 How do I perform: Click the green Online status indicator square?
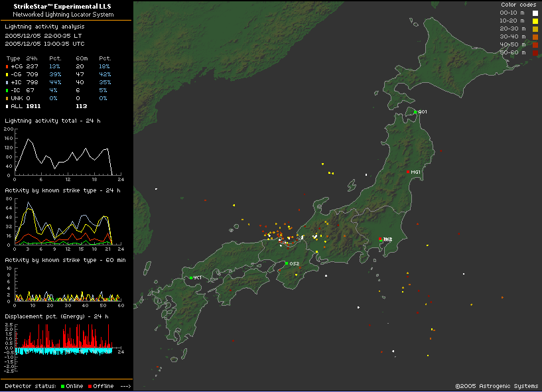coord(62,386)
